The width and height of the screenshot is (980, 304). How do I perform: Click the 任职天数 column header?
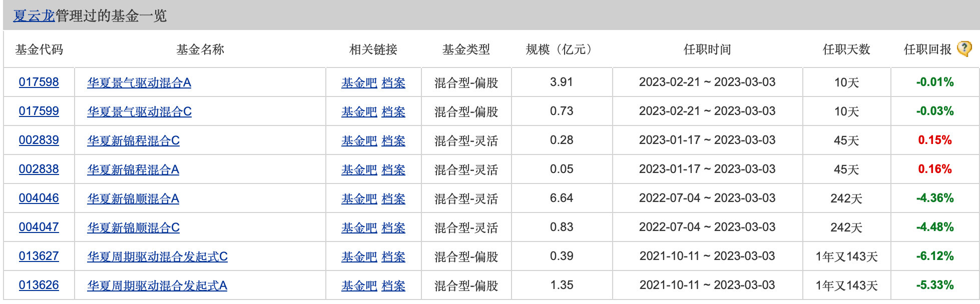[x=846, y=49]
